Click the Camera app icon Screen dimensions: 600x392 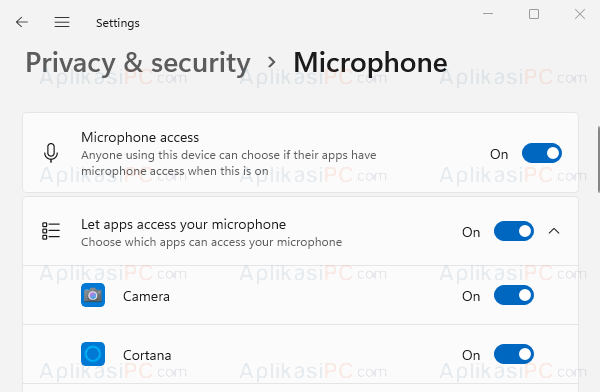click(93, 295)
